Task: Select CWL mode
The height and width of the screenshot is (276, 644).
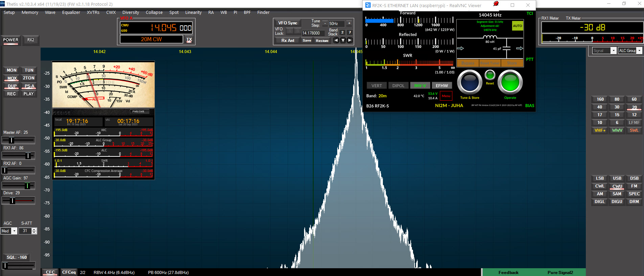Action: click(x=600, y=186)
